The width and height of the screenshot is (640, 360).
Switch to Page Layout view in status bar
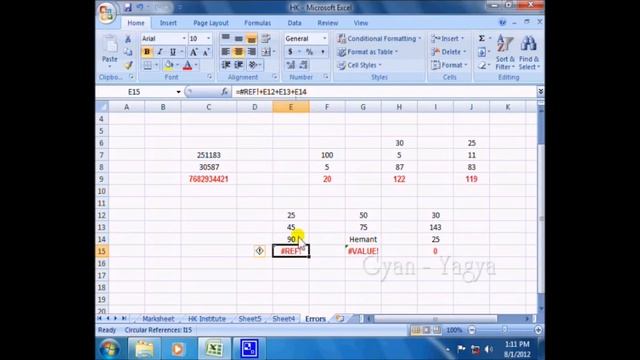(426, 330)
